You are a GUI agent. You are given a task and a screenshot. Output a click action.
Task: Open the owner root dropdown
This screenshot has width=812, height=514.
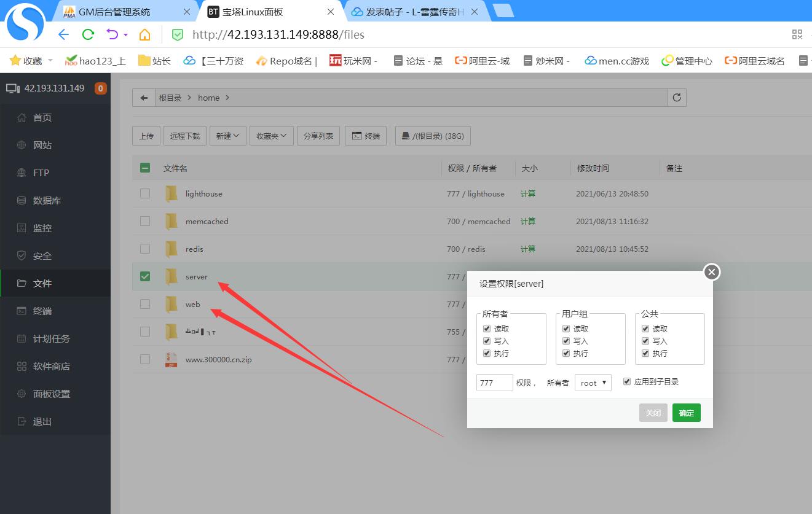pyautogui.click(x=593, y=383)
